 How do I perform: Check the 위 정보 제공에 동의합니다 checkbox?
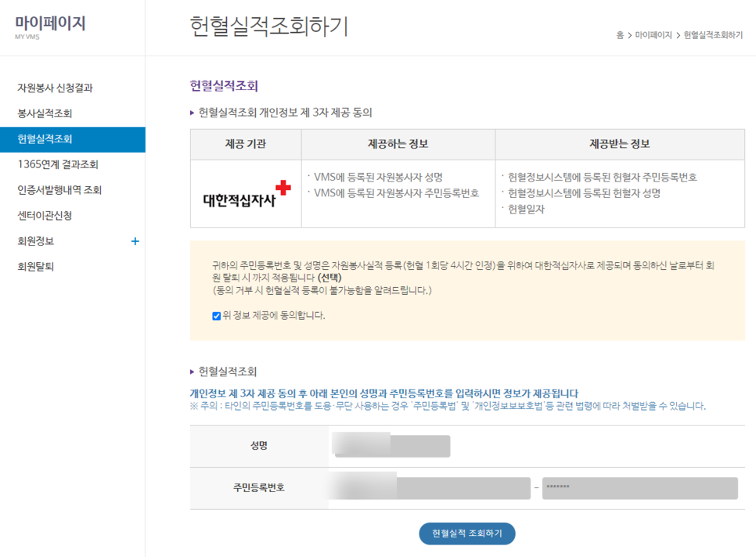click(x=217, y=316)
